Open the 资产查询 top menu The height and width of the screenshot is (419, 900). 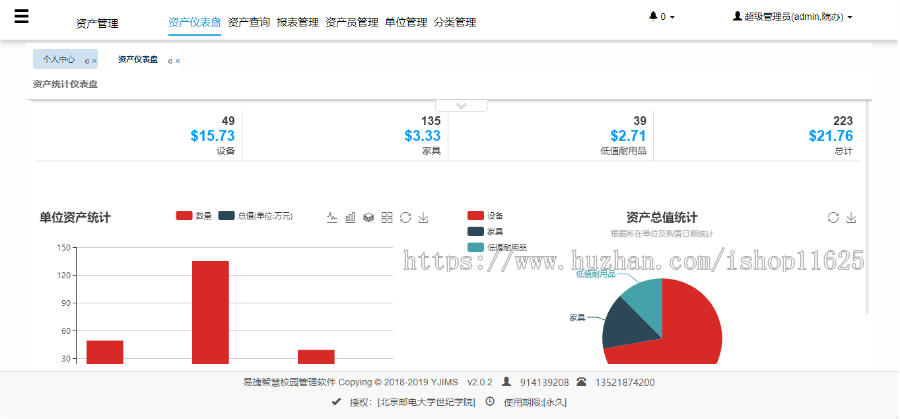249,22
